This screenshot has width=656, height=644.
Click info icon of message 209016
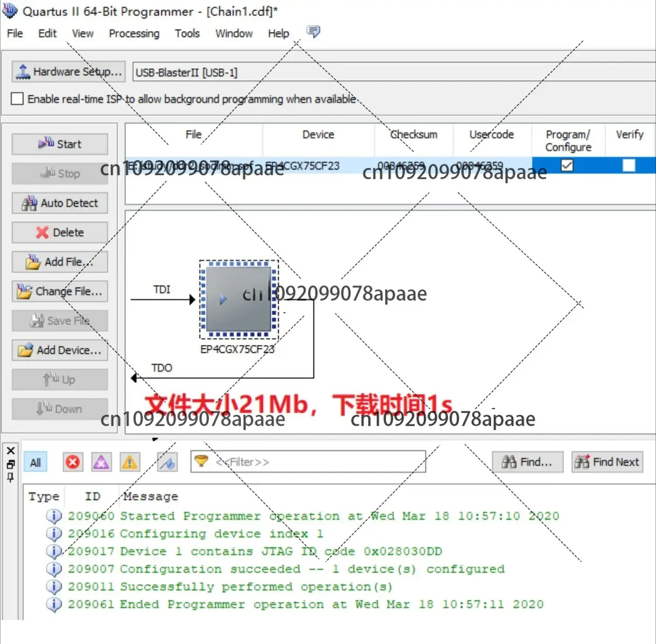54,534
